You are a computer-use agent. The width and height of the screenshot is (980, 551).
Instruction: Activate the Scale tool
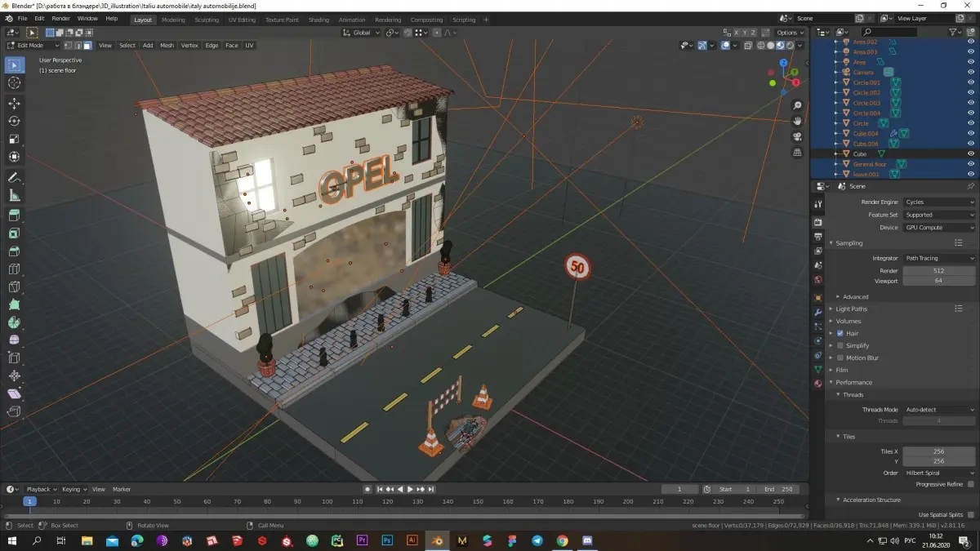(x=14, y=139)
